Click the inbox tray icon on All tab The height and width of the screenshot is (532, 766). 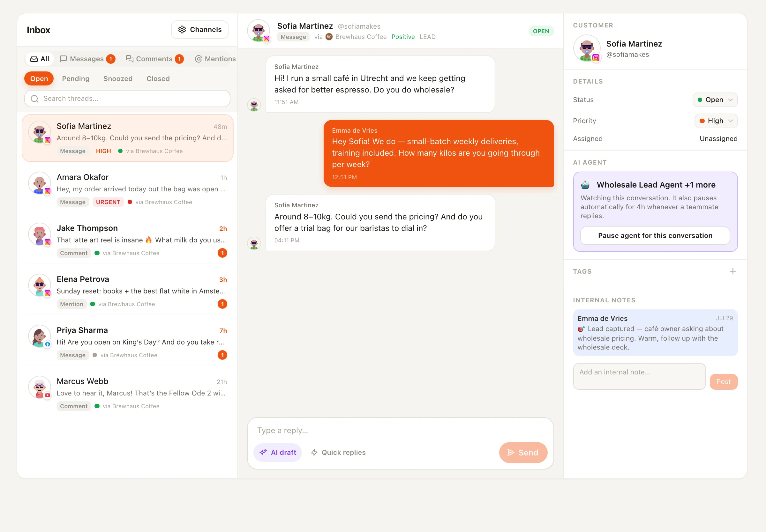(34, 59)
